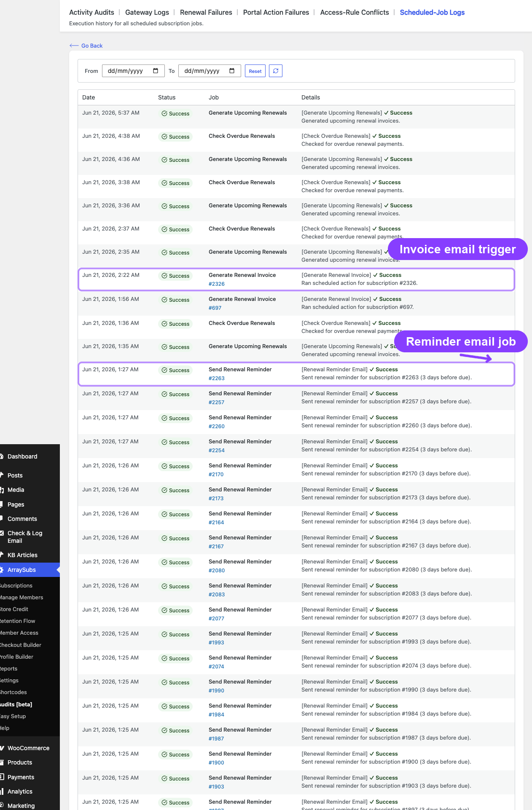Image resolution: width=532 pixels, height=810 pixels.
Task: Click the Status column header
Action: 167,97
